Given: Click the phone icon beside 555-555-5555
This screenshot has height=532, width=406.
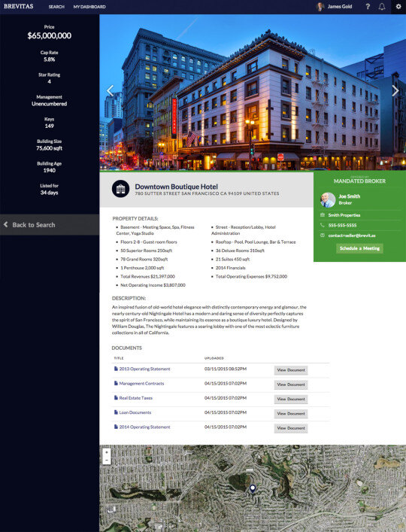Looking at the screenshot, I should pyautogui.click(x=323, y=225).
